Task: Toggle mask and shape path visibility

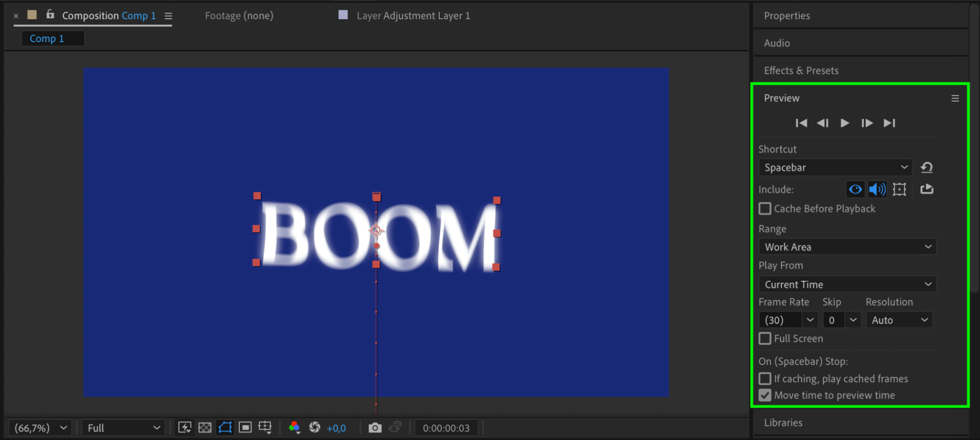Action: pyautogui.click(x=225, y=428)
